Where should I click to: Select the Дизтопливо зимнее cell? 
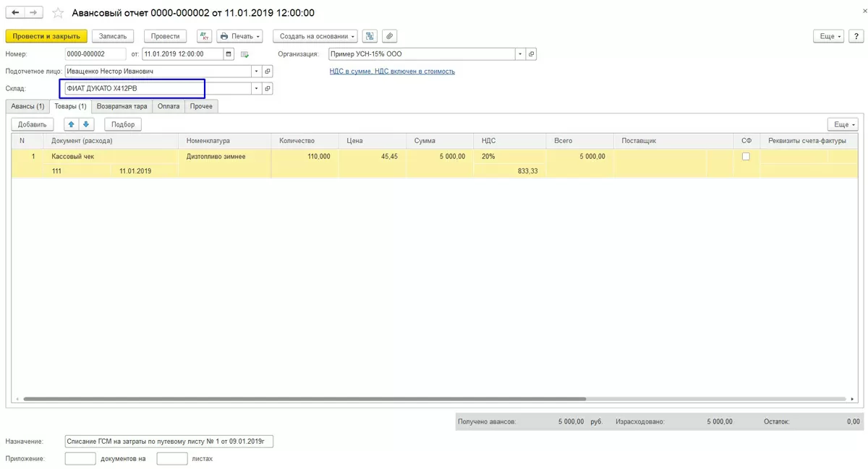point(224,156)
